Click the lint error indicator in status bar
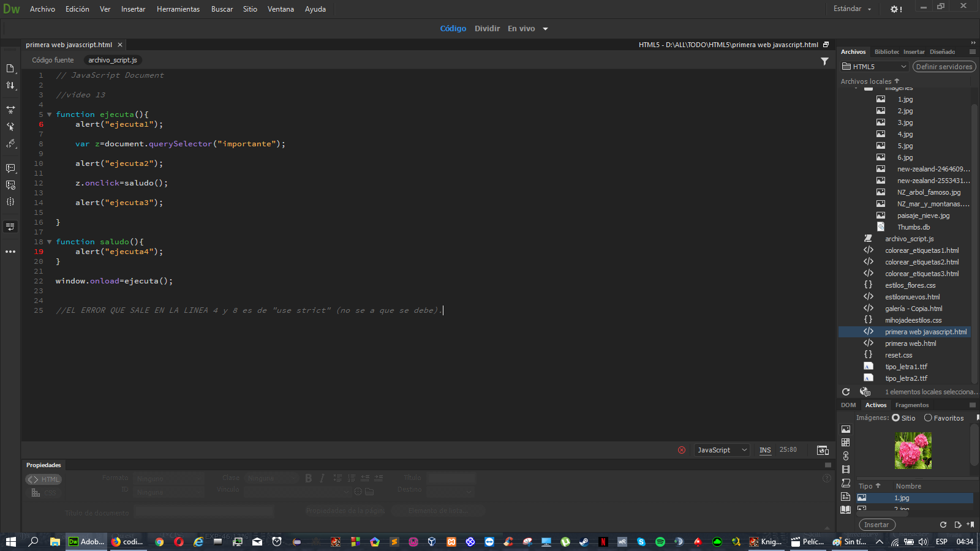 (682, 450)
